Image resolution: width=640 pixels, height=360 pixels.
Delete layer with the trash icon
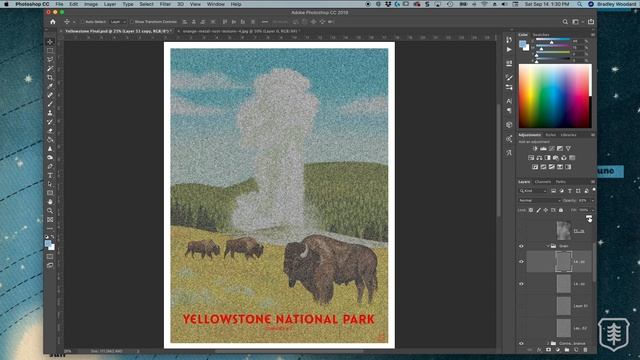[x=585, y=350]
